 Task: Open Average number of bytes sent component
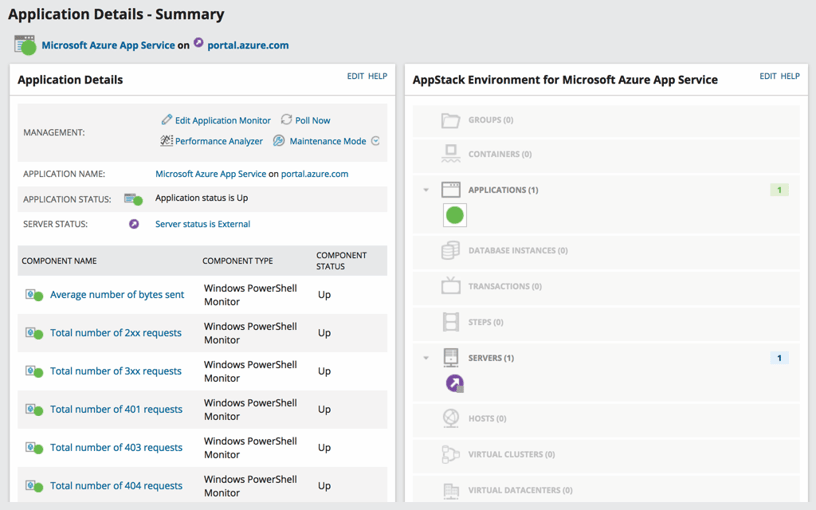click(x=117, y=295)
